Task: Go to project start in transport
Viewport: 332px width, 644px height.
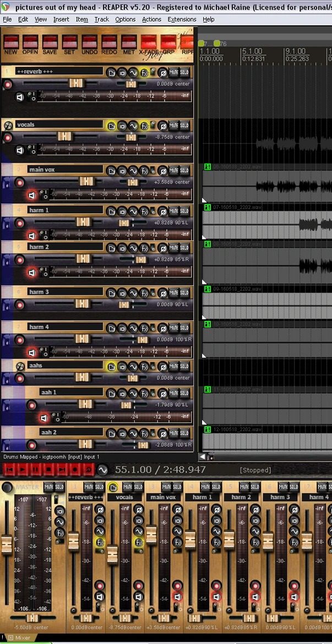Action: (x=9, y=469)
